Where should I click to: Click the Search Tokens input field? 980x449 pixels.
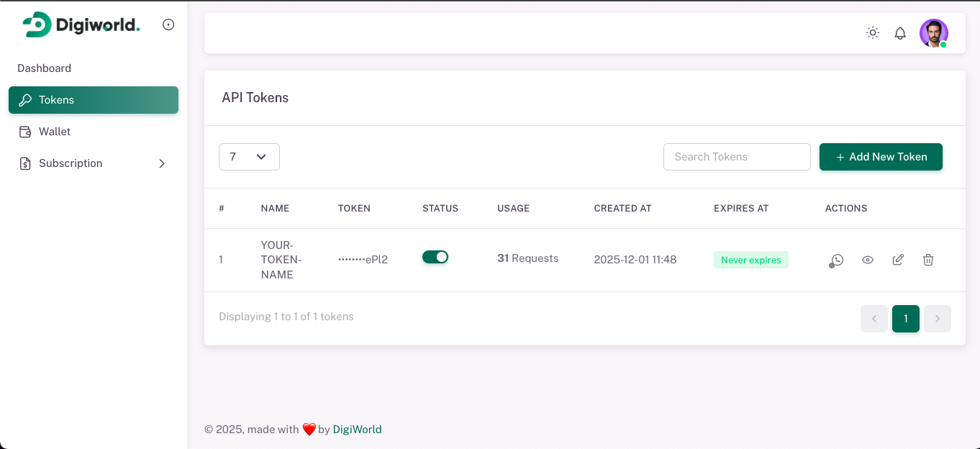737,157
